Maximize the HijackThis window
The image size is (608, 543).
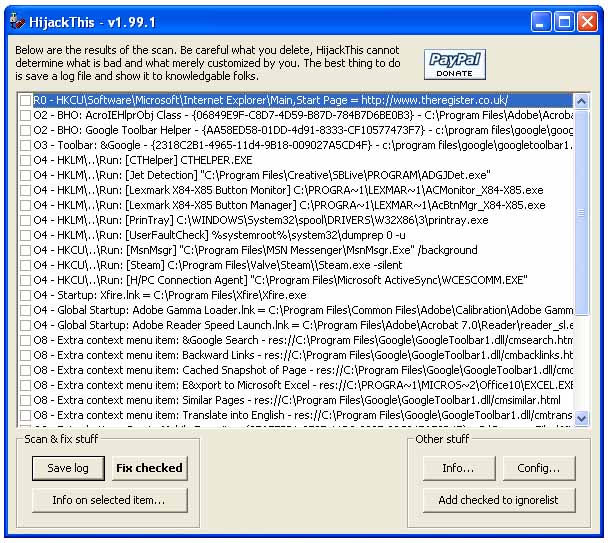pyautogui.click(x=564, y=21)
